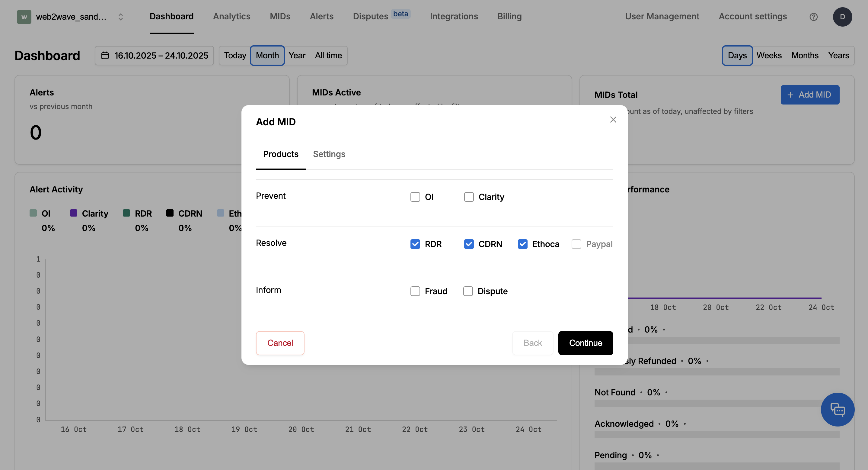Open the help question mark icon
868x470 pixels.
pos(813,17)
